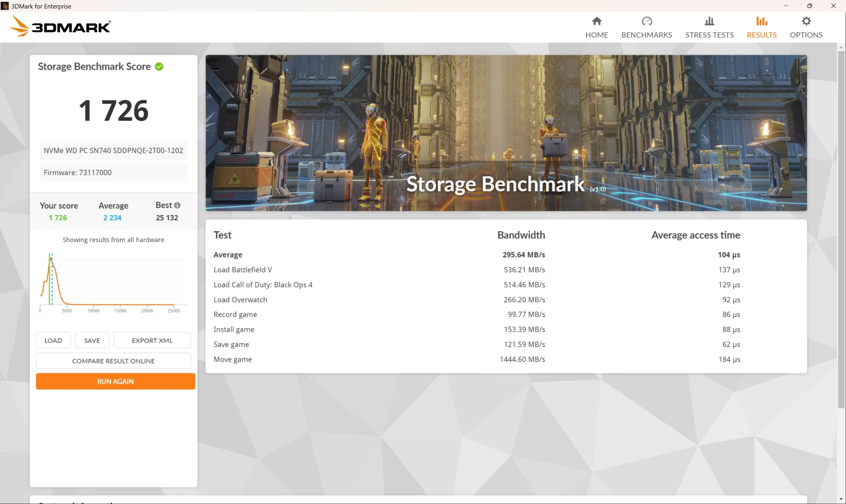The image size is (846, 504).
Task: Click the orange RUN AGAIN button
Action: [115, 382]
